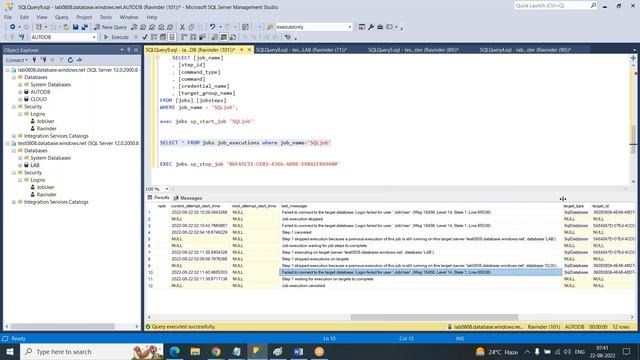The image size is (640, 360).
Task: Expand the LAB database under test0808
Action: (20, 165)
